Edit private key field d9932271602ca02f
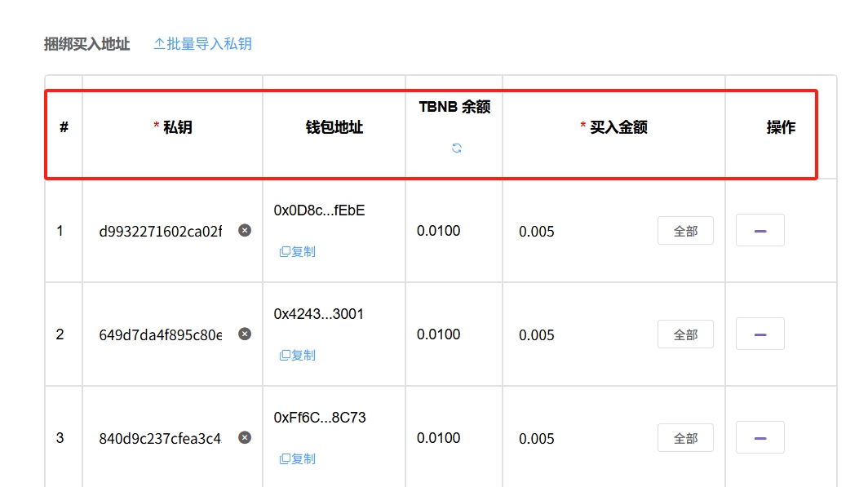This screenshot has width=868, height=487. pos(161,232)
